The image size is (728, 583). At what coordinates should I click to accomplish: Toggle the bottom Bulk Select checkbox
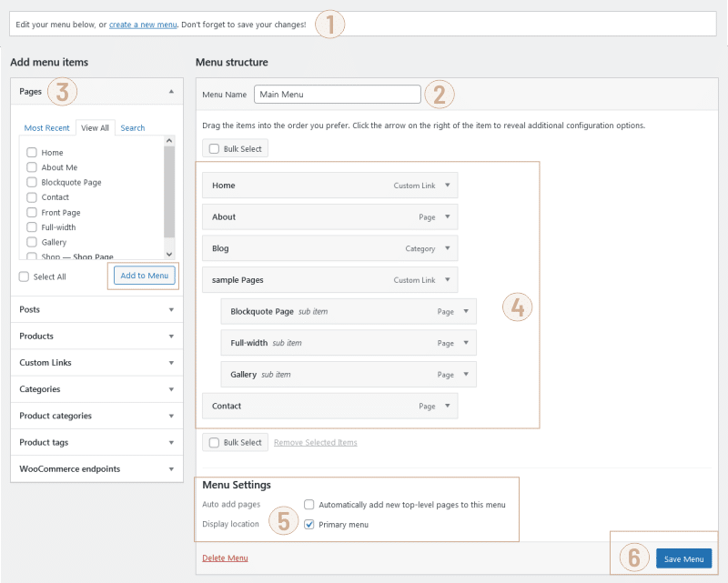[214, 442]
